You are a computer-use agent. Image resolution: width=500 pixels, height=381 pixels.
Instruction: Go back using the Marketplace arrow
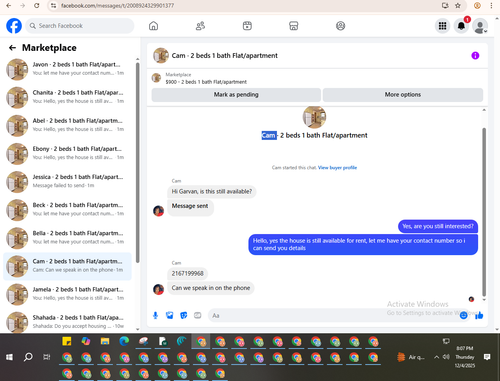tap(12, 48)
